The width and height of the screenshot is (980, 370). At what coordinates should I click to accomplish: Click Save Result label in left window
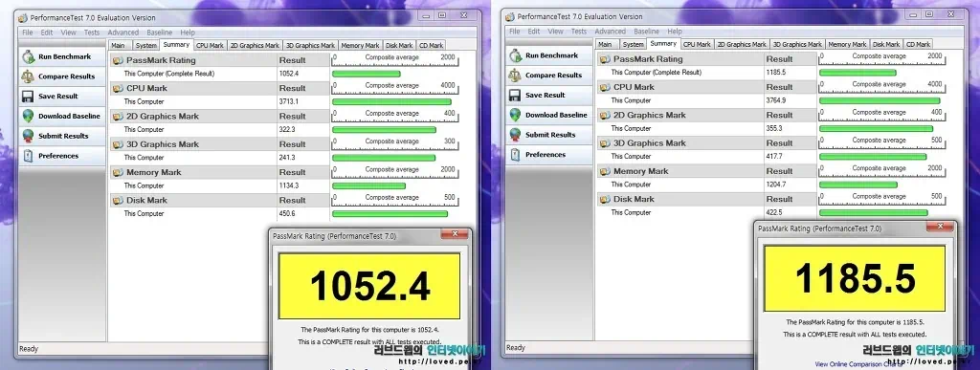pos(58,97)
